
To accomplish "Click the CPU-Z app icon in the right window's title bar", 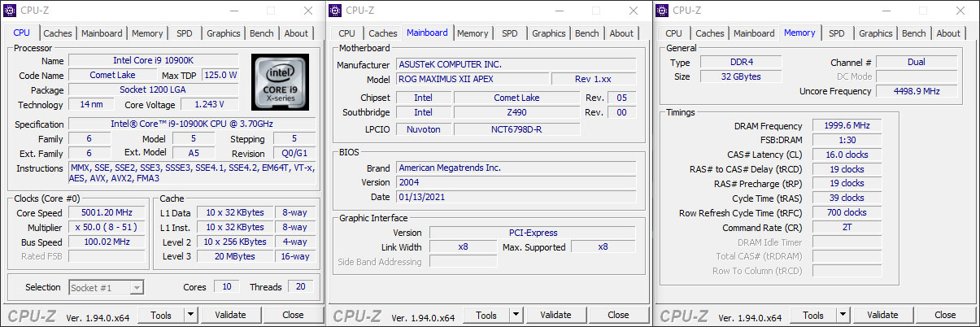I will coord(664,11).
